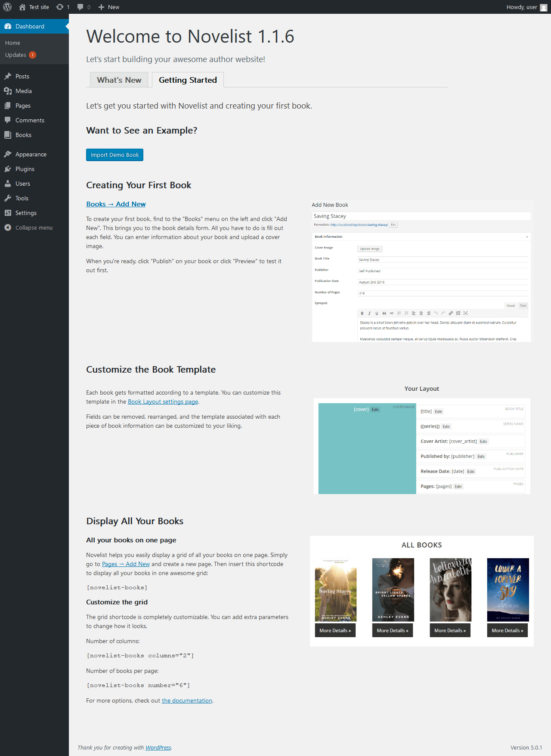The height and width of the screenshot is (756, 551).
Task: Click the plain [novelist-books] shortcode text
Action: click(x=117, y=588)
